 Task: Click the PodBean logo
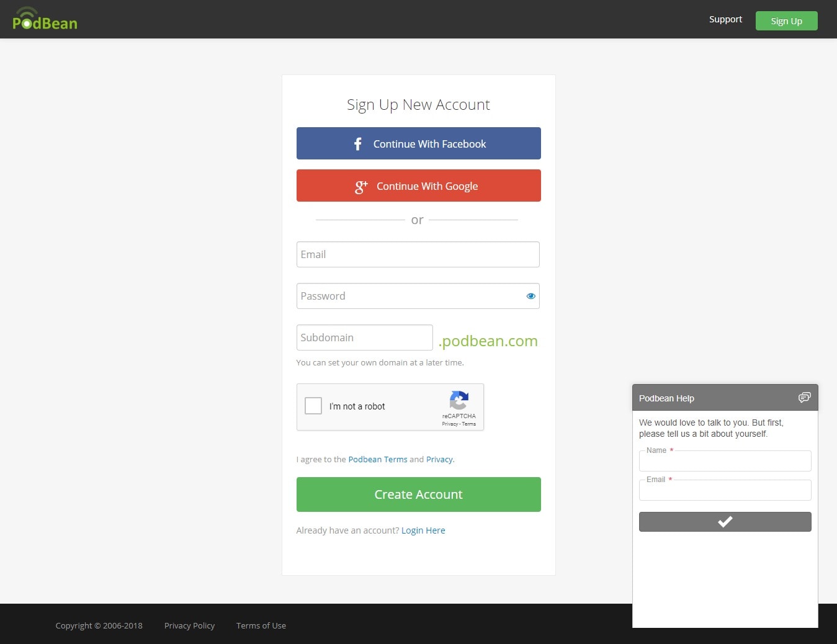coord(45,19)
